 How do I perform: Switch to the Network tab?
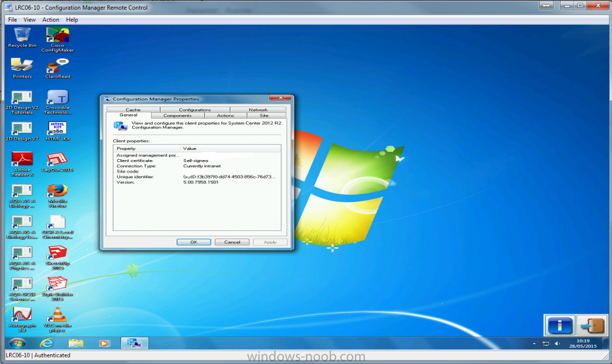pyautogui.click(x=258, y=110)
